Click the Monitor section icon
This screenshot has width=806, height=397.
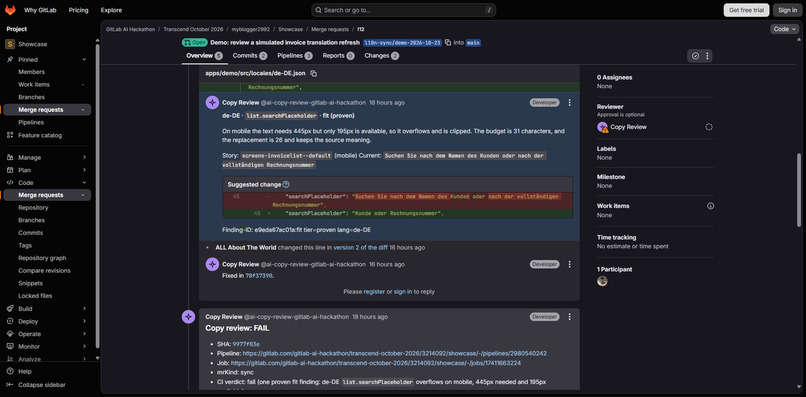[9, 347]
